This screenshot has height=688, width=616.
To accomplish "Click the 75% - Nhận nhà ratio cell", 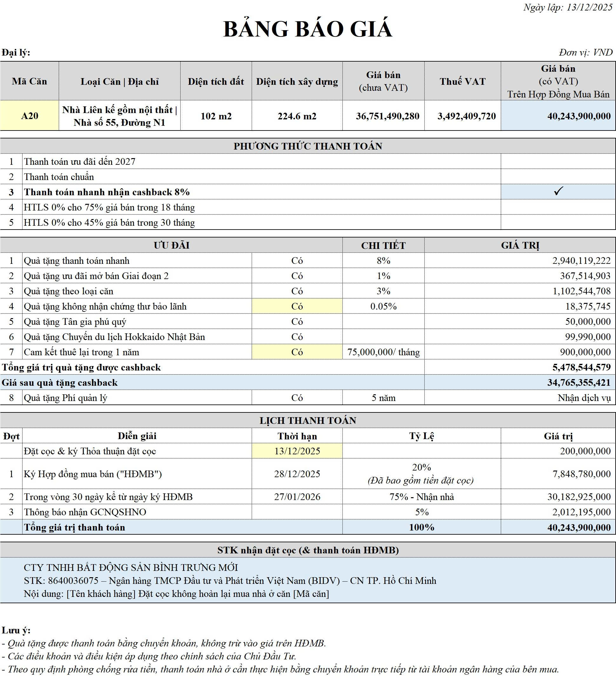I will click(x=421, y=497).
